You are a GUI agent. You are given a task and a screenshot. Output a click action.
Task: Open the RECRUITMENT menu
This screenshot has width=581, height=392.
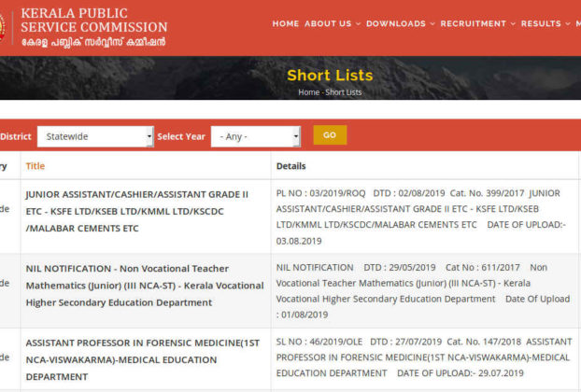click(x=474, y=23)
